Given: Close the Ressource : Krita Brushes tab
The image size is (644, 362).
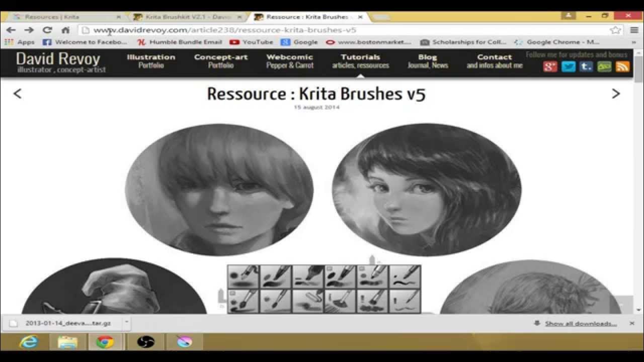Looking at the screenshot, I should pos(360,17).
